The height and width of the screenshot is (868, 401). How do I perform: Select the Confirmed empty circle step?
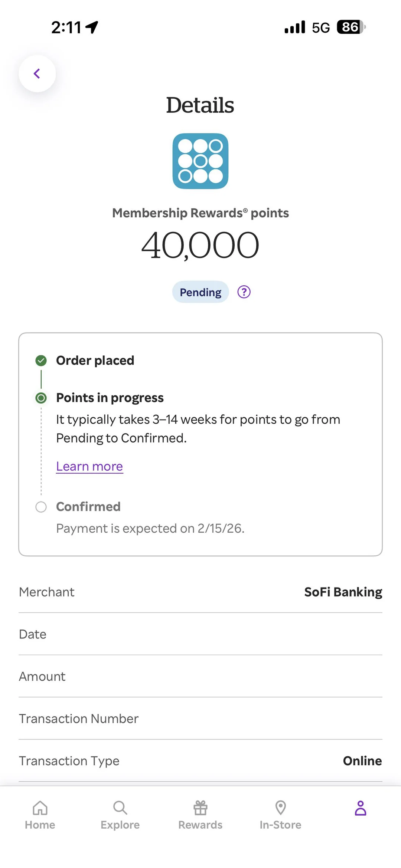tap(41, 507)
